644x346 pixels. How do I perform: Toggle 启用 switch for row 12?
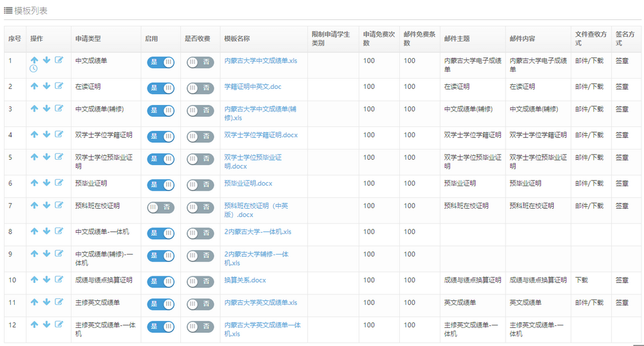[x=160, y=327]
